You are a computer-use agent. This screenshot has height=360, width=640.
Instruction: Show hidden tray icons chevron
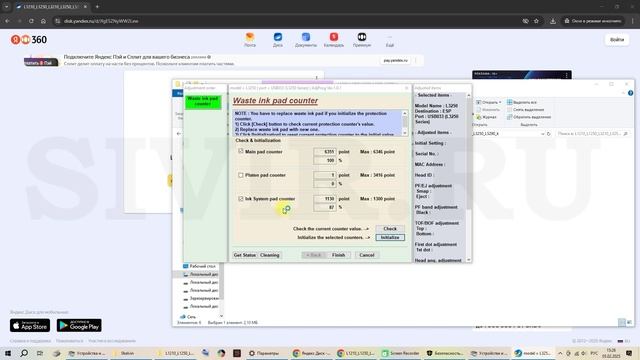coord(560,353)
